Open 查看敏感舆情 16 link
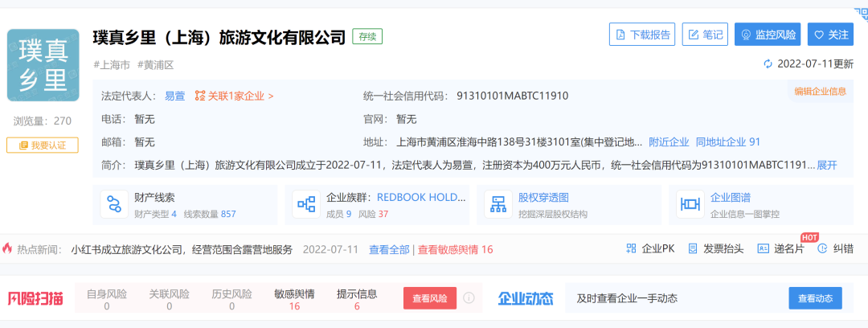Image resolution: width=868 pixels, height=328 pixels. [x=455, y=249]
